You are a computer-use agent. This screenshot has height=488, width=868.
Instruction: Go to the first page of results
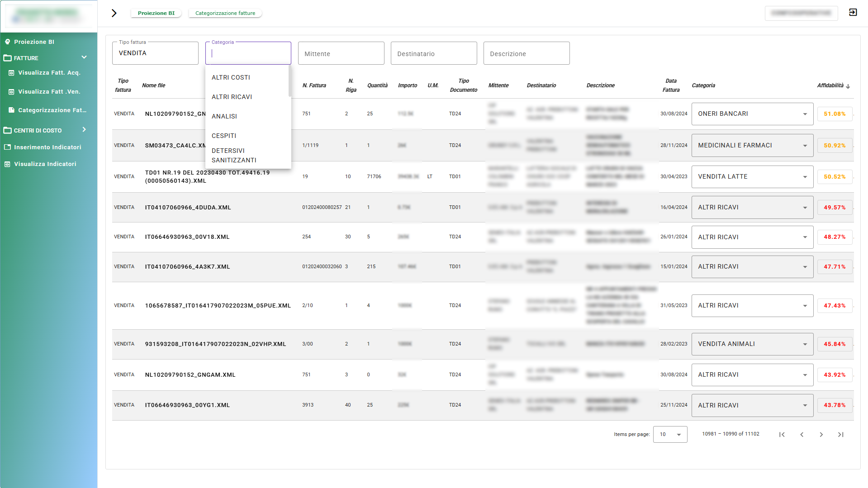(x=782, y=435)
